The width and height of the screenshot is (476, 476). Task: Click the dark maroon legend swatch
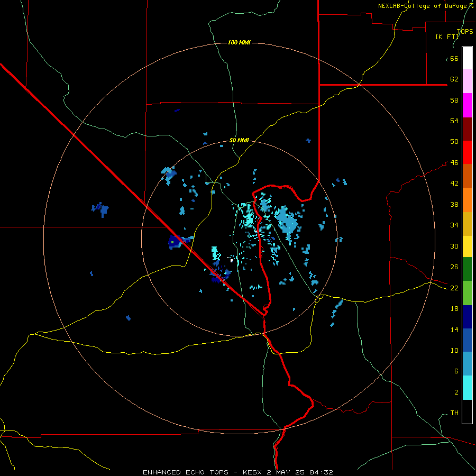pyautogui.click(x=467, y=129)
